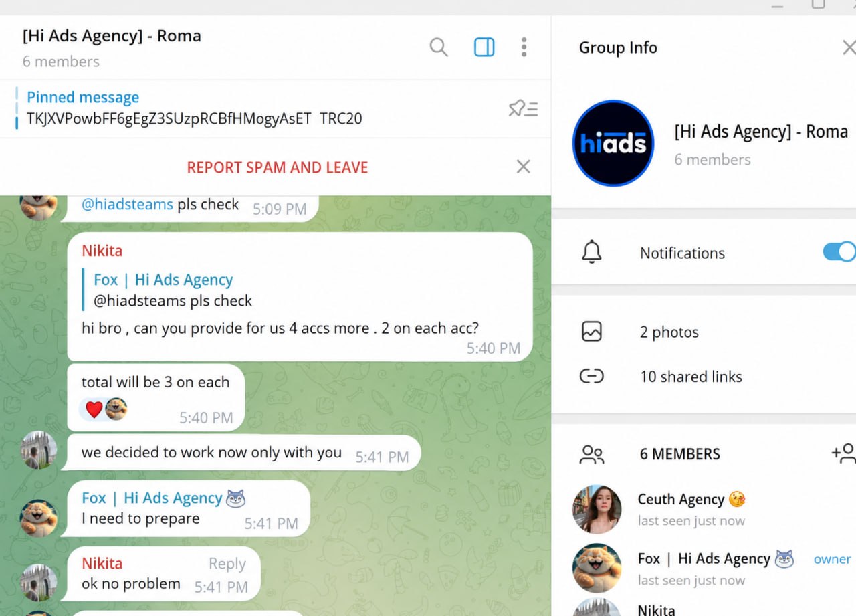
Task: Click the 5:09 PM timestamp
Action: 280,209
